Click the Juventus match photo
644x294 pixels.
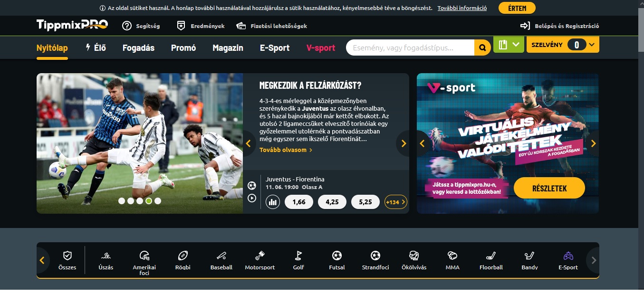(140, 143)
